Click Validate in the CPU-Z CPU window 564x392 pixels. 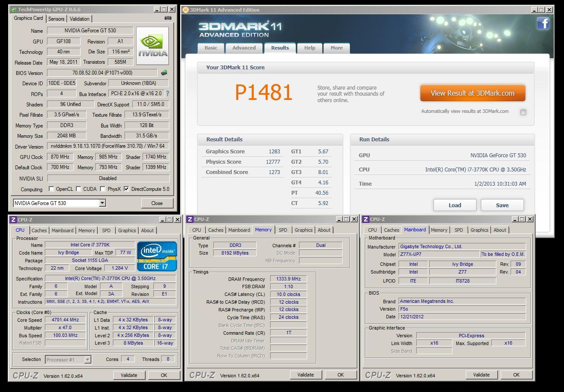pyautogui.click(x=129, y=375)
